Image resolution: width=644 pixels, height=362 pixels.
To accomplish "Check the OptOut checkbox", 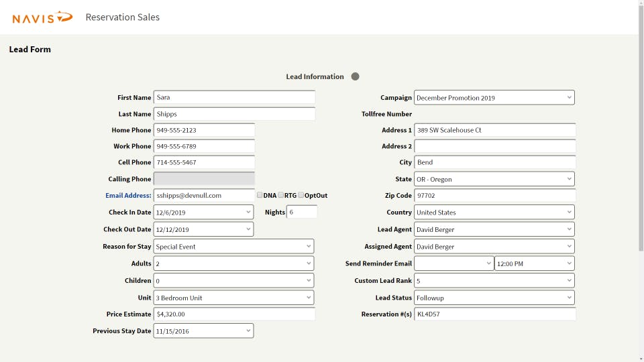I will click(301, 195).
